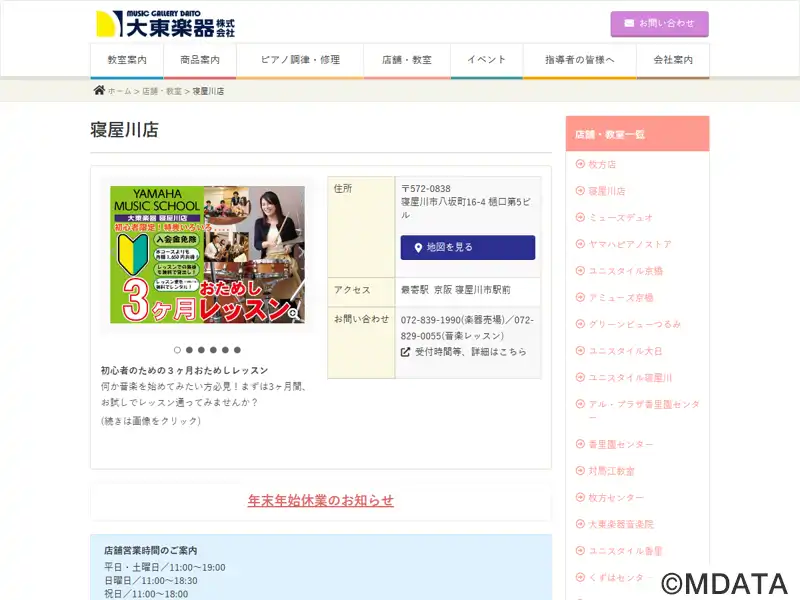Open the 会社案内 navigation menu
Image resolution: width=800 pixels, height=600 pixels.
pos(673,60)
